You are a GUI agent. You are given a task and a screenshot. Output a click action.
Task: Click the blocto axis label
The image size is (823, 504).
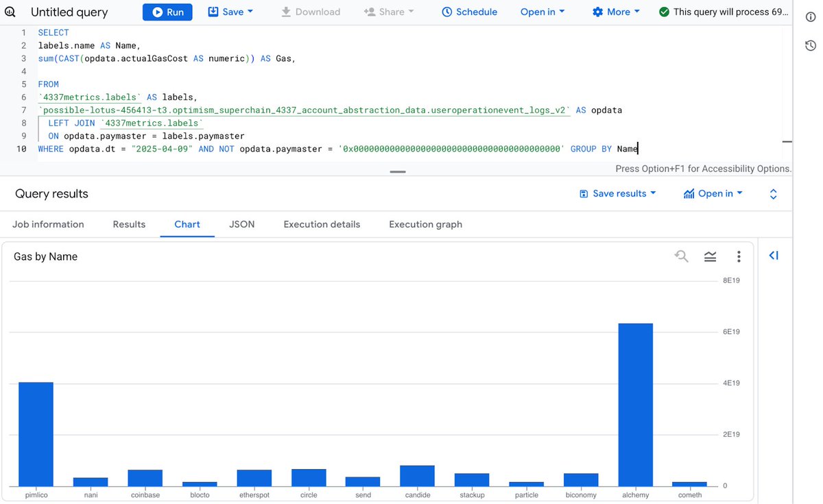200,495
